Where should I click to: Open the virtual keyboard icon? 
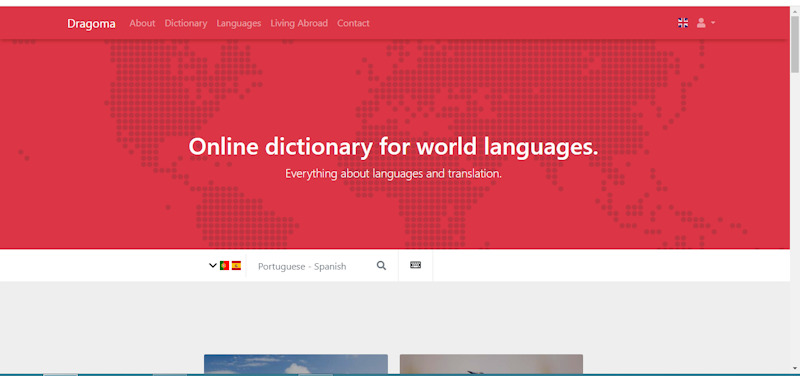(415, 265)
